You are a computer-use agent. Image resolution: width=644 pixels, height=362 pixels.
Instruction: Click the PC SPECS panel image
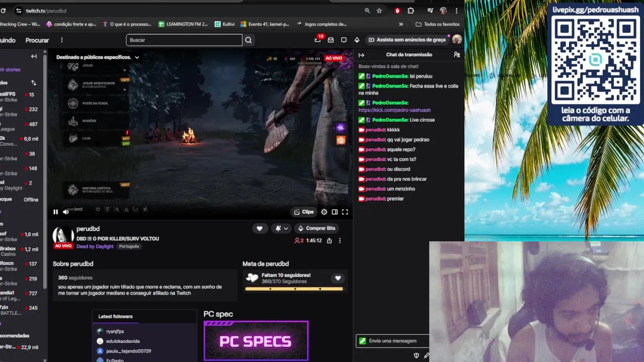256,341
